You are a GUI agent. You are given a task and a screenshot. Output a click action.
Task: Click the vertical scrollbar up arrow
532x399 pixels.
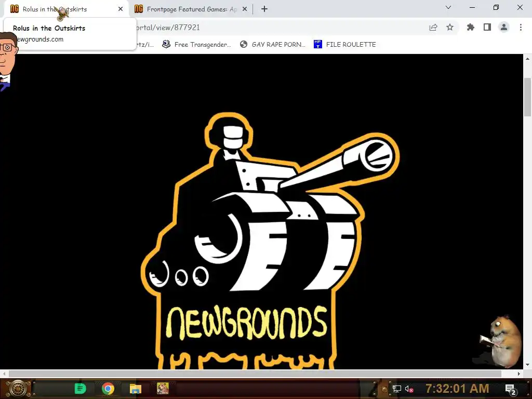(x=528, y=59)
